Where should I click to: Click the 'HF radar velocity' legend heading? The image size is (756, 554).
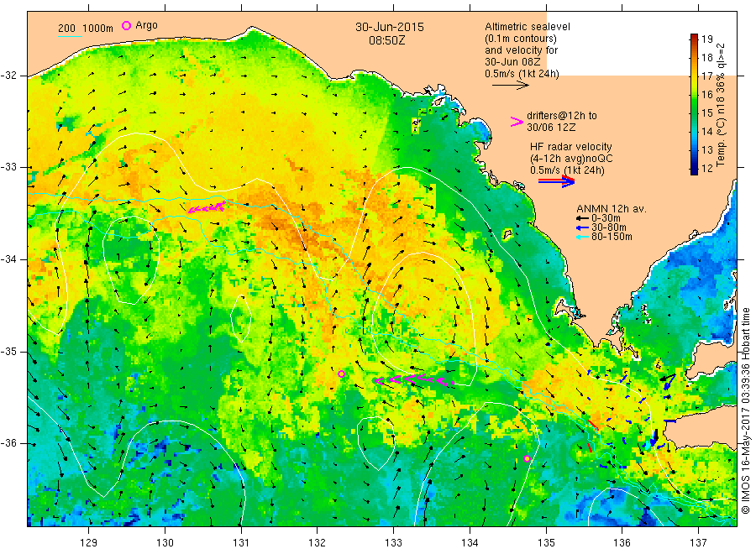[x=571, y=147]
